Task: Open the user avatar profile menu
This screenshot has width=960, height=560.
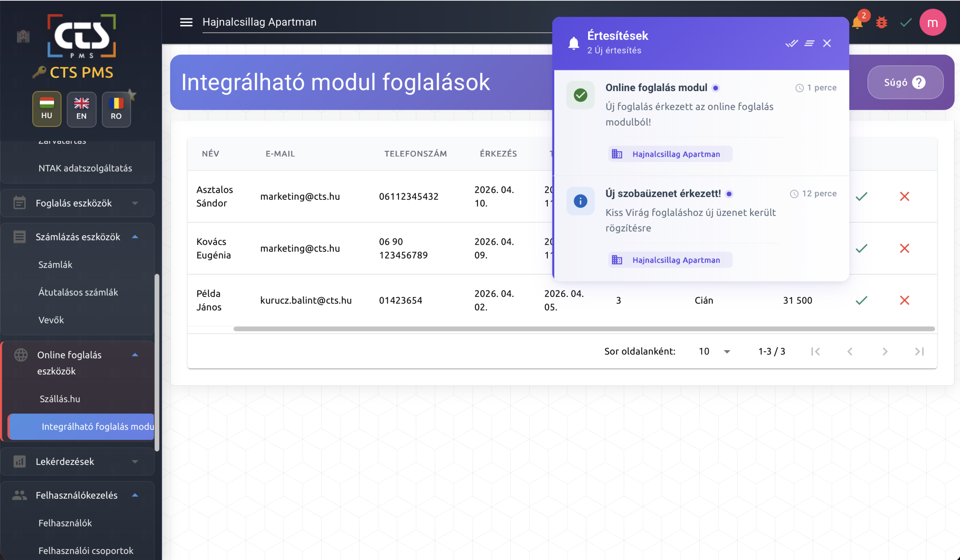Action: click(932, 23)
